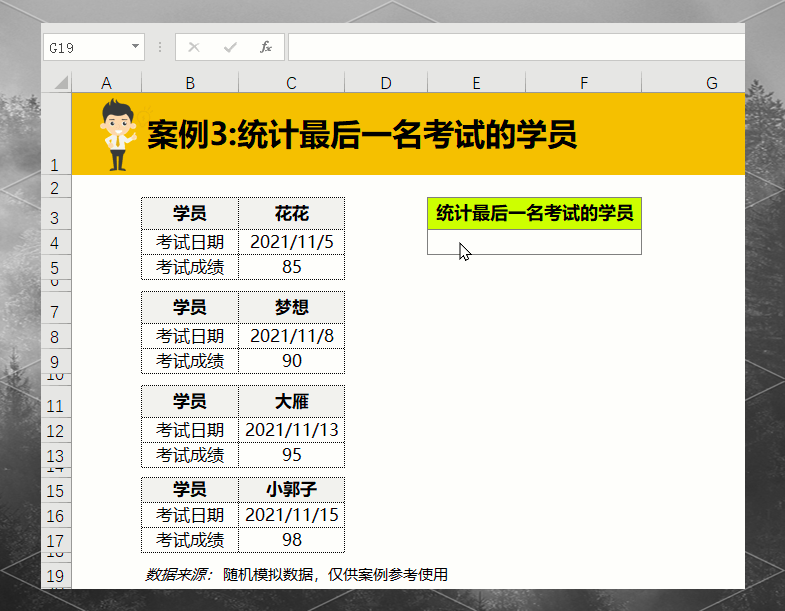Screen dimensions: 785x611
Task: Select row 7 header
Action: point(56,308)
